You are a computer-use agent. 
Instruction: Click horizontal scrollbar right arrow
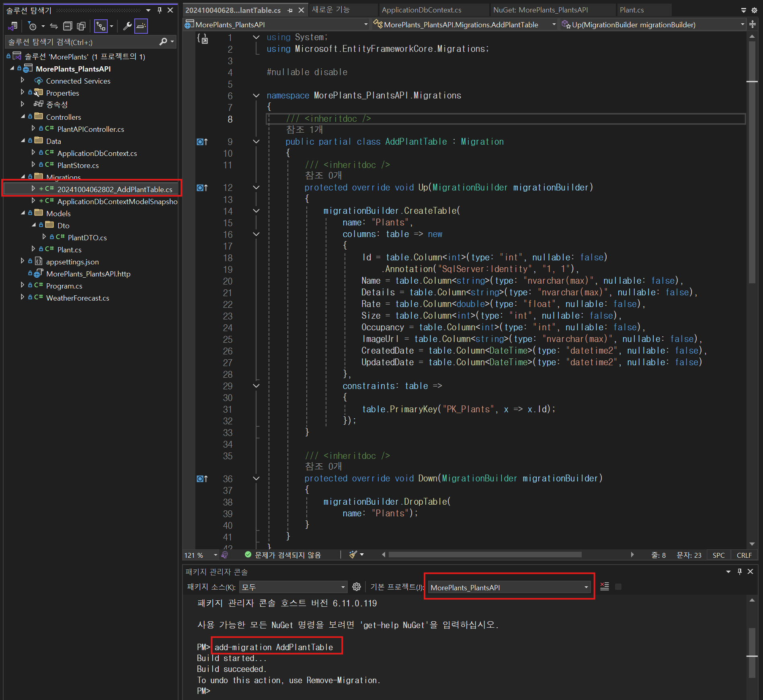click(x=632, y=555)
